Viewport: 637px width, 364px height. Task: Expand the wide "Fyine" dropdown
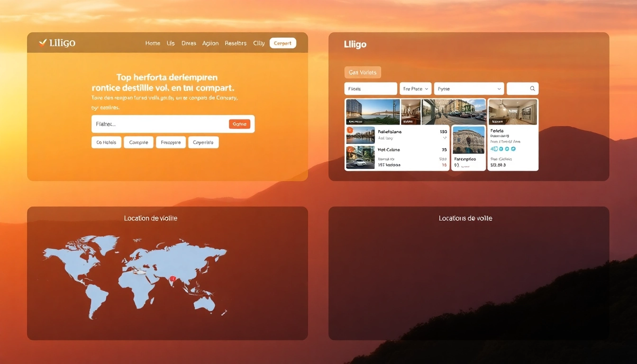coord(469,89)
